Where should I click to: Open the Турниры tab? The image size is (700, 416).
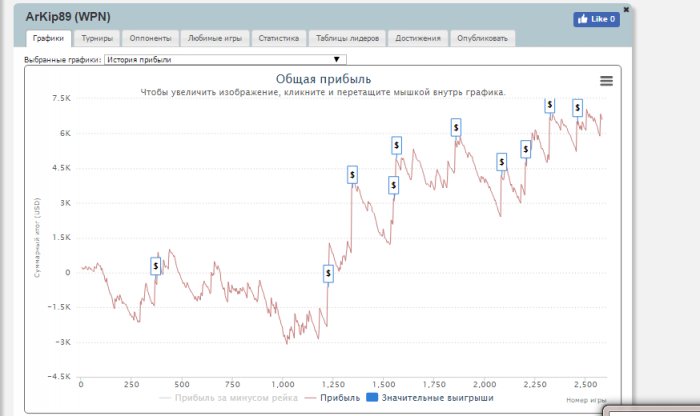point(97,38)
